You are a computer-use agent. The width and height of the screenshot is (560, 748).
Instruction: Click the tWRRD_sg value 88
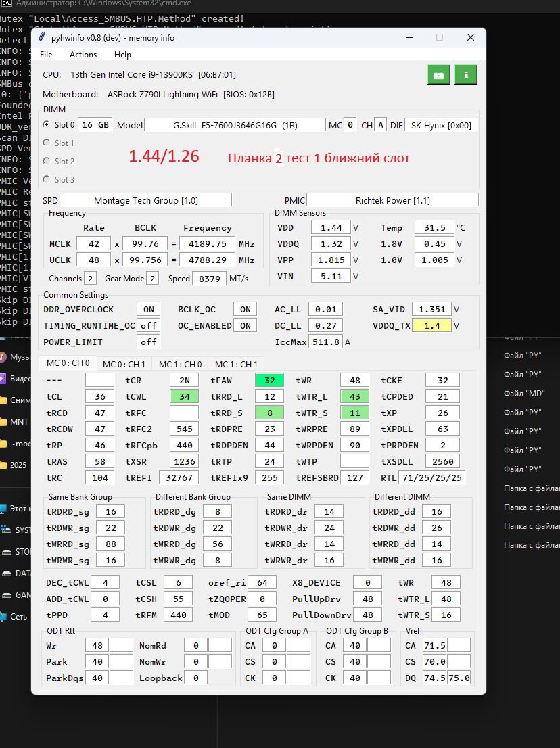(111, 544)
